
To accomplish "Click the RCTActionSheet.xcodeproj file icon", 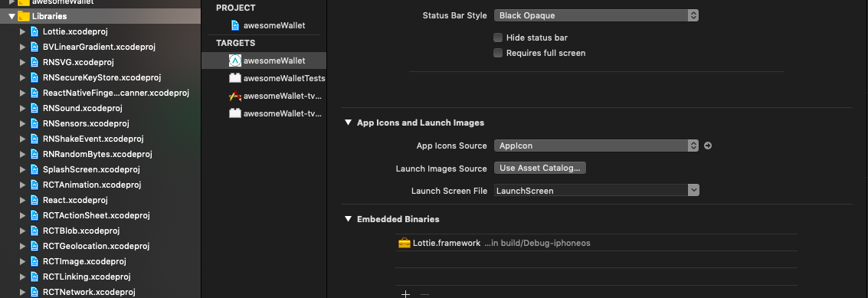I will tap(34, 215).
